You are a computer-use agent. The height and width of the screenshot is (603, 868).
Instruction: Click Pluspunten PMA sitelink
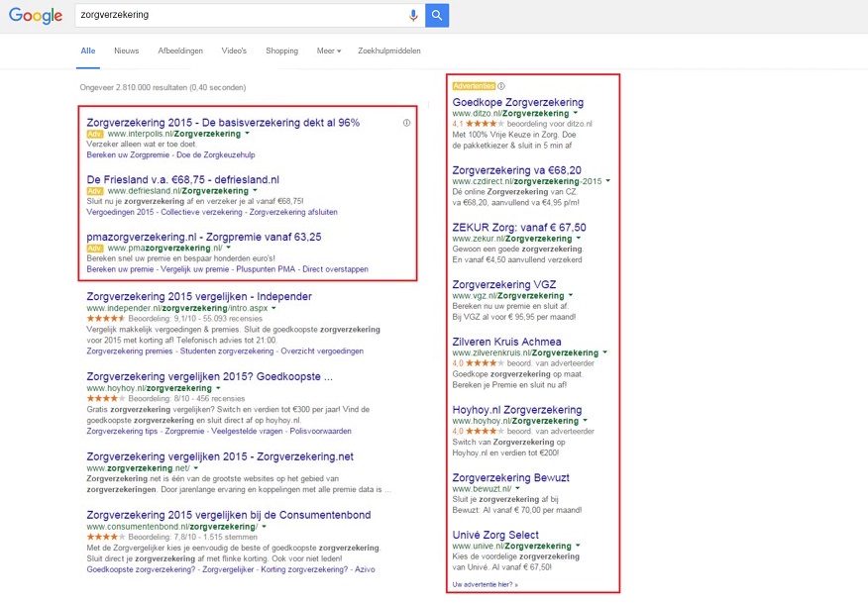coord(266,269)
